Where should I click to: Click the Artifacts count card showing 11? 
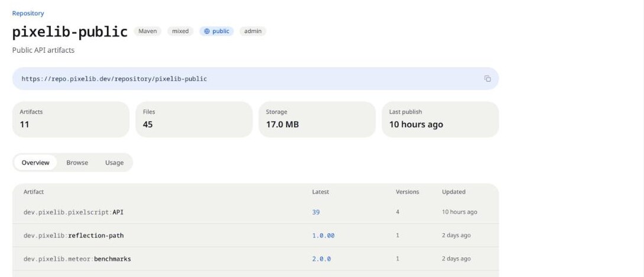[71, 120]
